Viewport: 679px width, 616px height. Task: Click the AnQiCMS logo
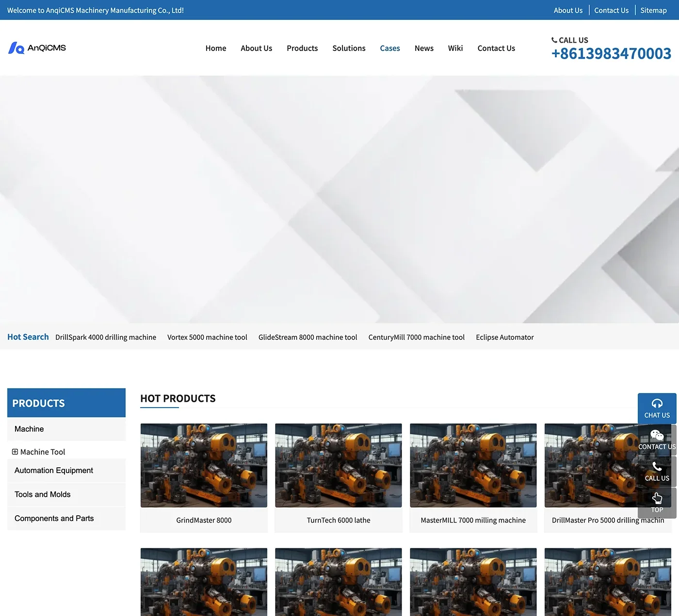(x=37, y=47)
